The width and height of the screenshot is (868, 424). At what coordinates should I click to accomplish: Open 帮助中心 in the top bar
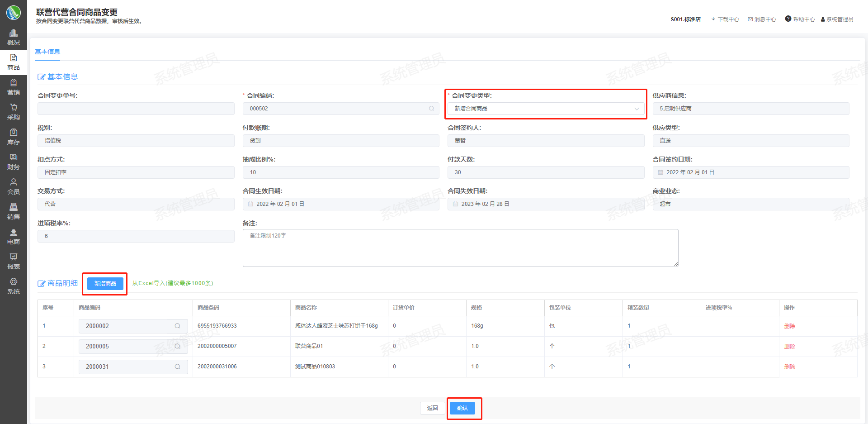coord(800,19)
